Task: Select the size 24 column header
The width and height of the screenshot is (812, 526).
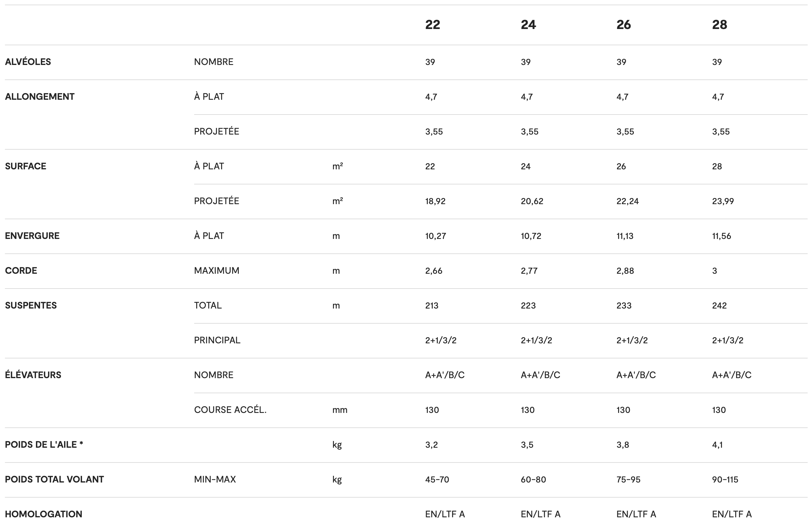Action: pyautogui.click(x=528, y=25)
